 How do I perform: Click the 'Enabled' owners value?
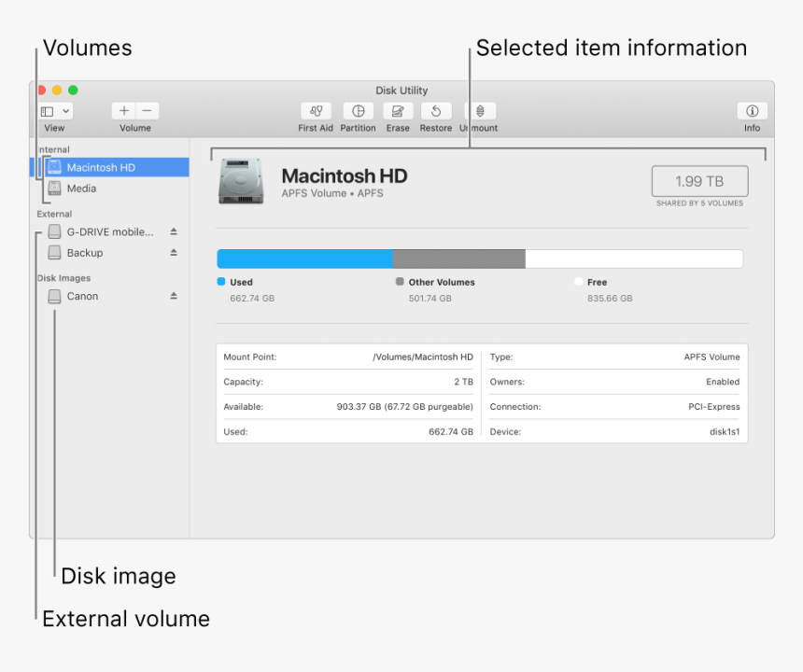(723, 382)
